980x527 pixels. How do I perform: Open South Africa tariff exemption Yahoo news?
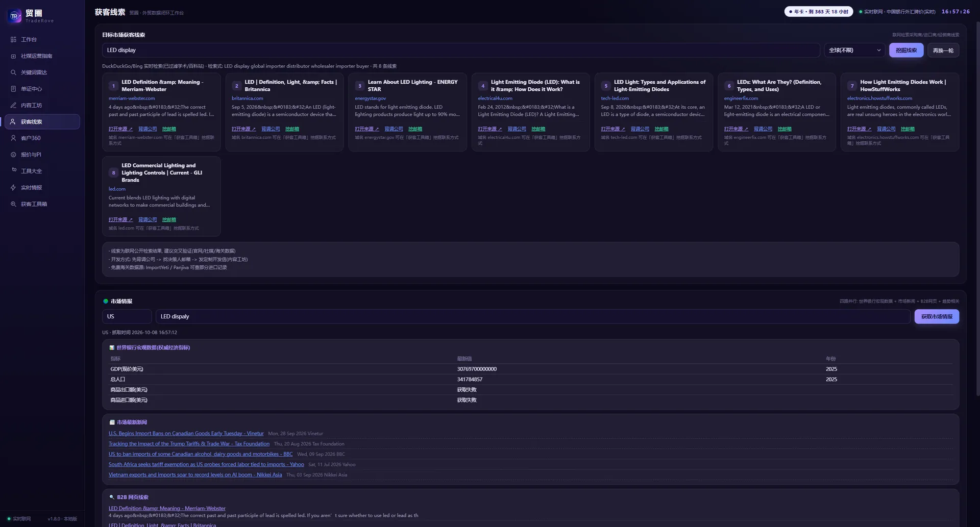(206, 464)
